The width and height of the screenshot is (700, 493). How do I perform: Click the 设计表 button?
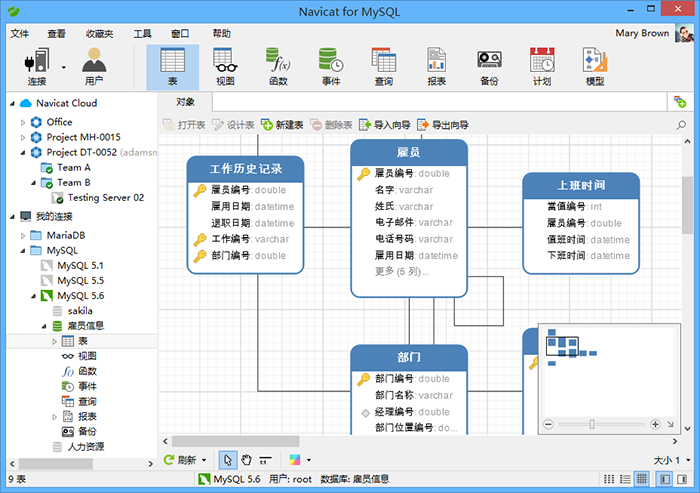tap(233, 125)
